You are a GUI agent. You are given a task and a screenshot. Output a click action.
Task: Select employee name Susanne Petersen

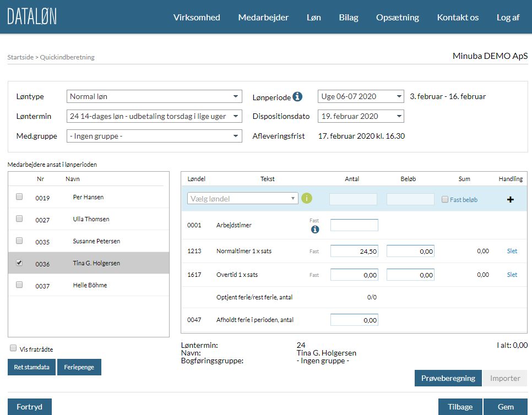96,241
